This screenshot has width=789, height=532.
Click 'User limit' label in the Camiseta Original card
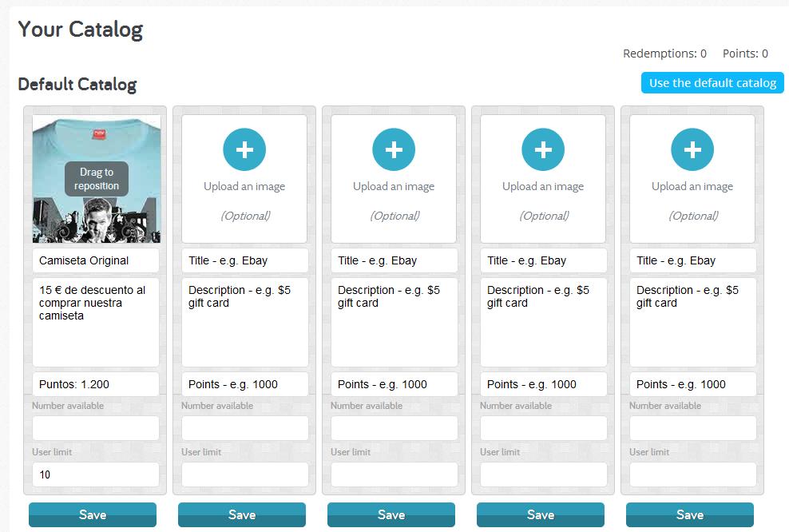tap(52, 452)
